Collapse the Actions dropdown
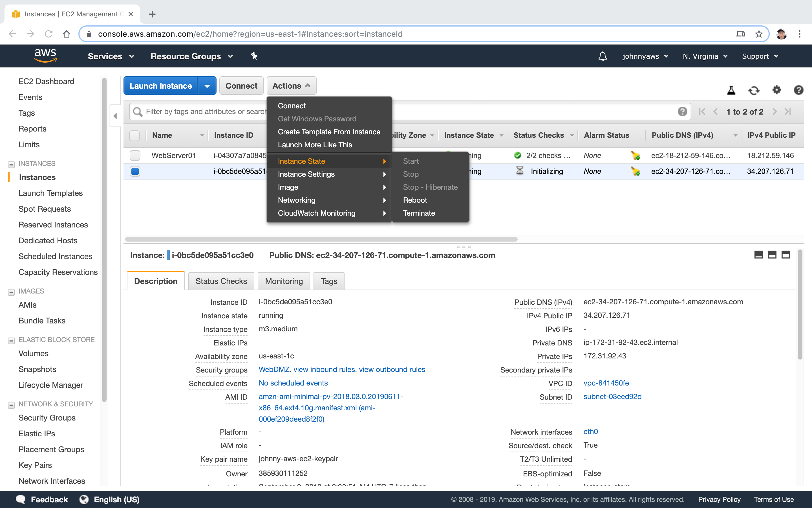The width and height of the screenshot is (812, 508). pyautogui.click(x=292, y=86)
